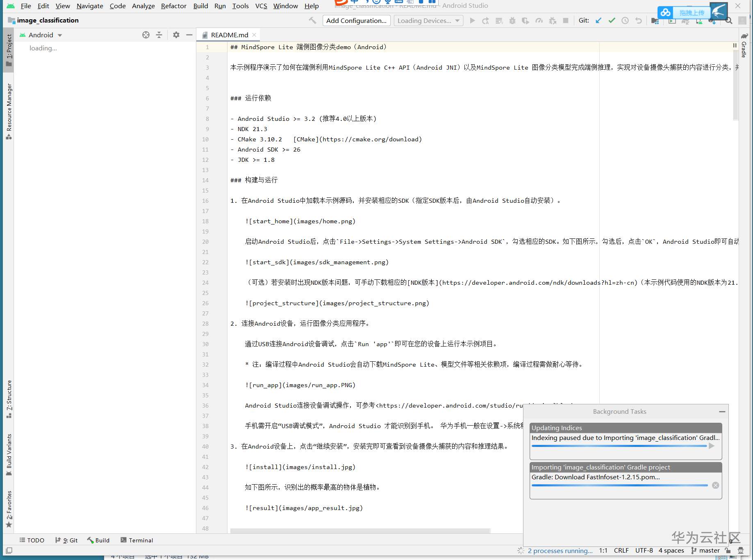The image size is (753, 560).
Task: Click the 2 processes running link
Action: click(560, 551)
